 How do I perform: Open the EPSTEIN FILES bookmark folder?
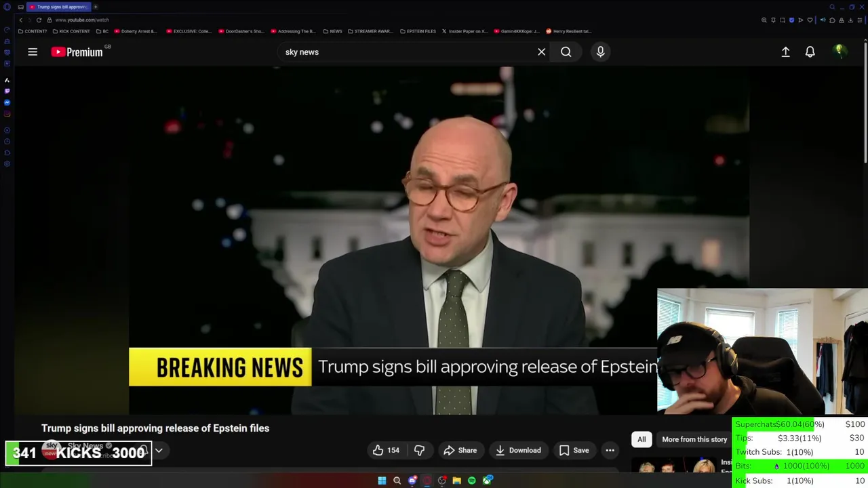tap(418, 31)
